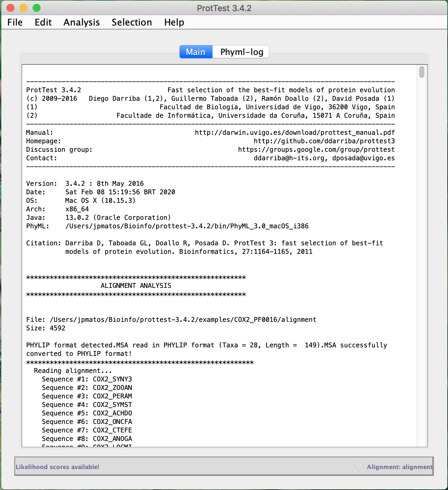Open the Selection menu

[x=132, y=22]
